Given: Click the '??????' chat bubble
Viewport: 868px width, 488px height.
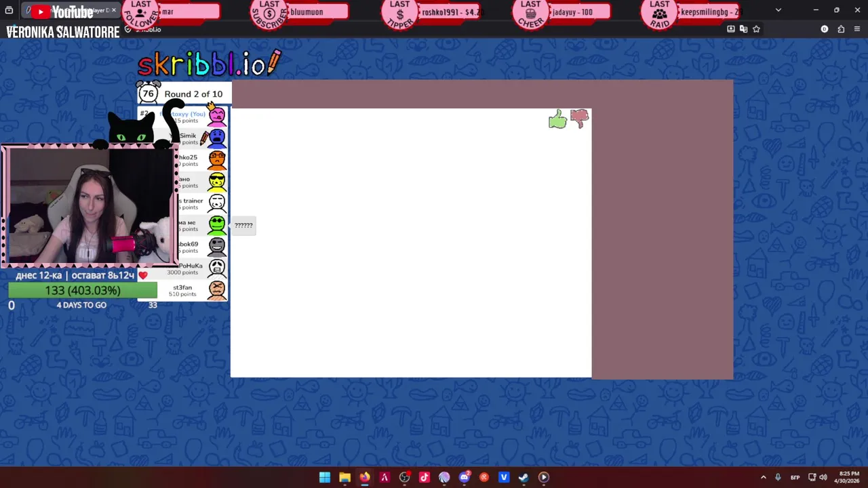Looking at the screenshot, I should click(243, 226).
